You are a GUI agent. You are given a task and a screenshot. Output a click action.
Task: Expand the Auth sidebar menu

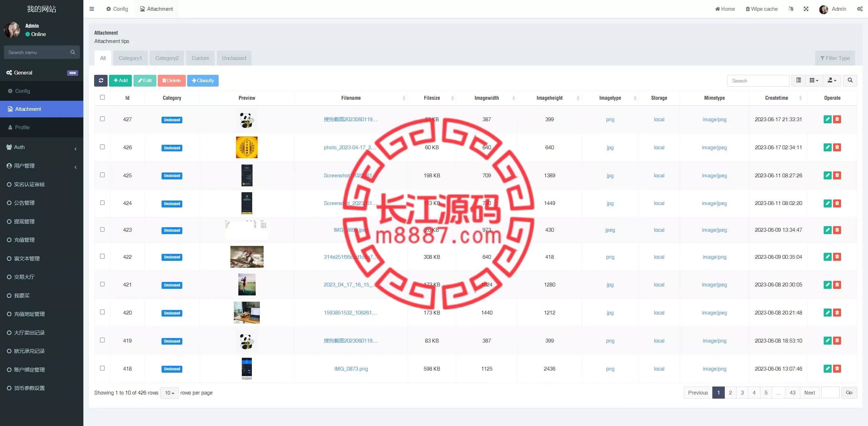point(42,147)
